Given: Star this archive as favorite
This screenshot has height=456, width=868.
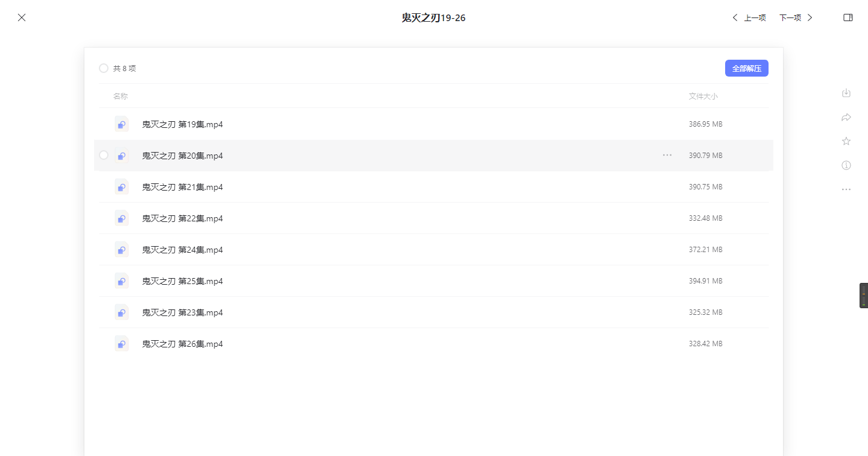Looking at the screenshot, I should point(846,141).
